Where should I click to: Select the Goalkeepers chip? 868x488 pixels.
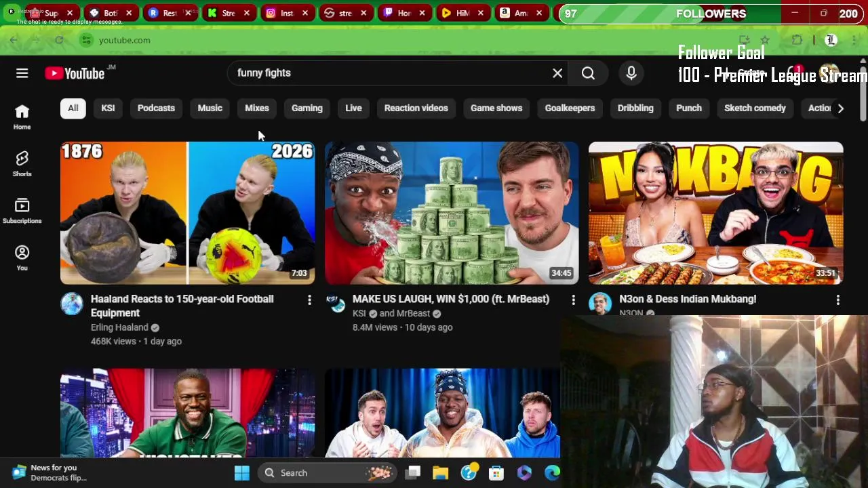pos(570,108)
